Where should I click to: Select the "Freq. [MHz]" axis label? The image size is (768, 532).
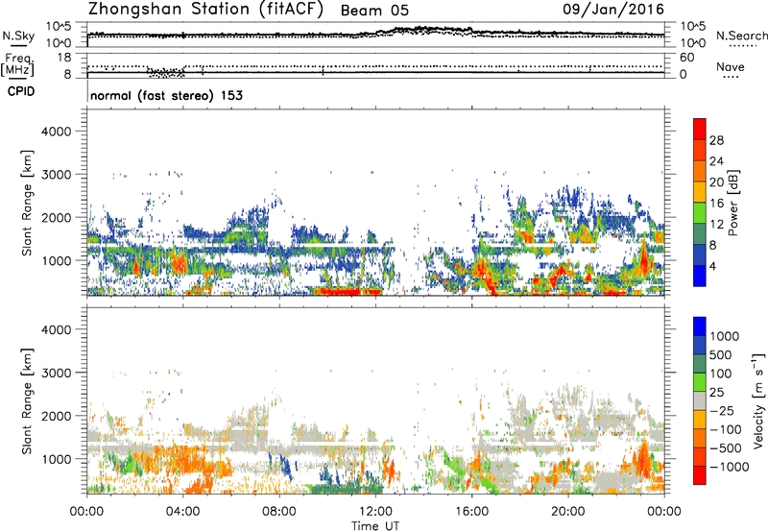[x=17, y=65]
